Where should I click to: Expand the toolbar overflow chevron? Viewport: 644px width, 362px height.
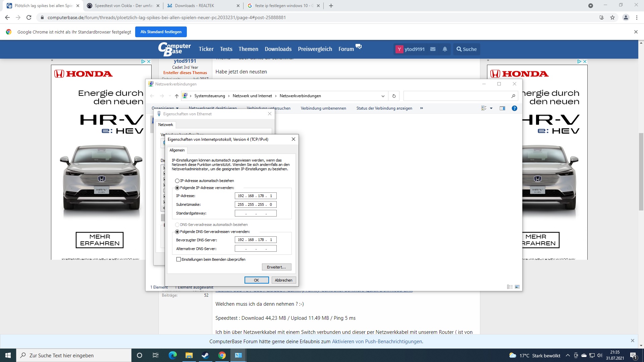tap(421, 108)
